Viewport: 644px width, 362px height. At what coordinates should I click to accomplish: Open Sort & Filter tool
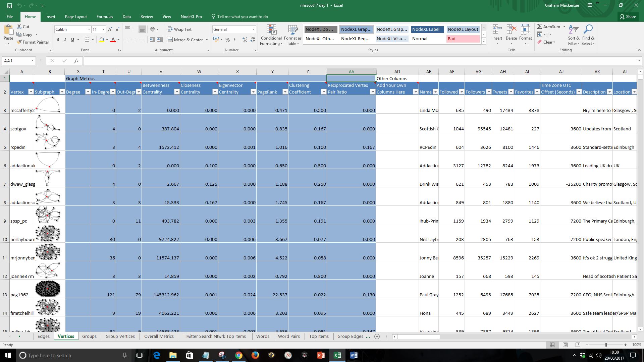coord(574,35)
